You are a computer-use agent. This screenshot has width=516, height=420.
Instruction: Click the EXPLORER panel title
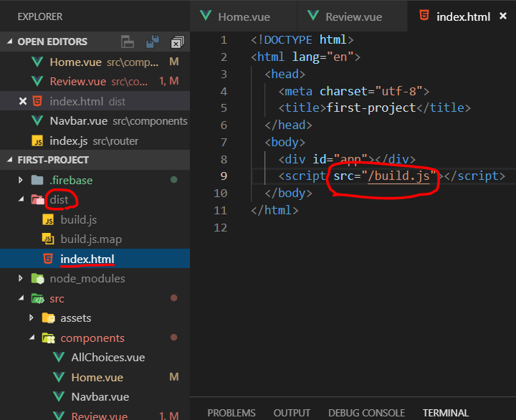(40, 16)
